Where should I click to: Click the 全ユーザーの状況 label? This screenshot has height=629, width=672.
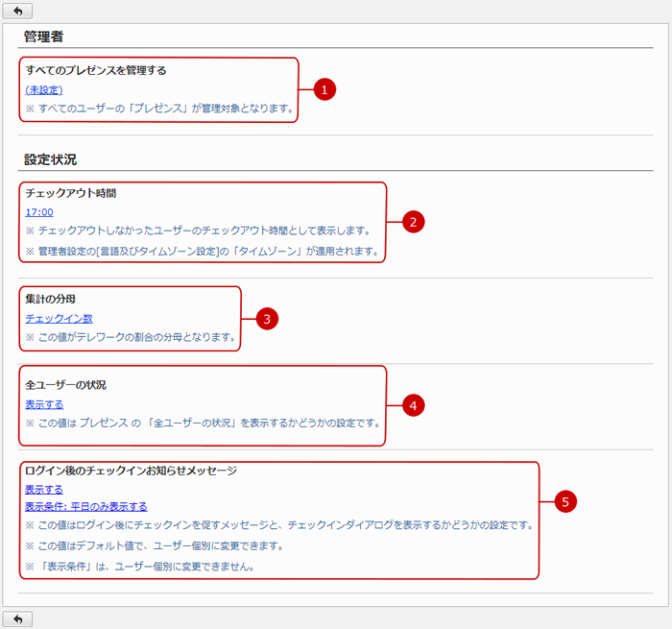pyautogui.click(x=65, y=385)
